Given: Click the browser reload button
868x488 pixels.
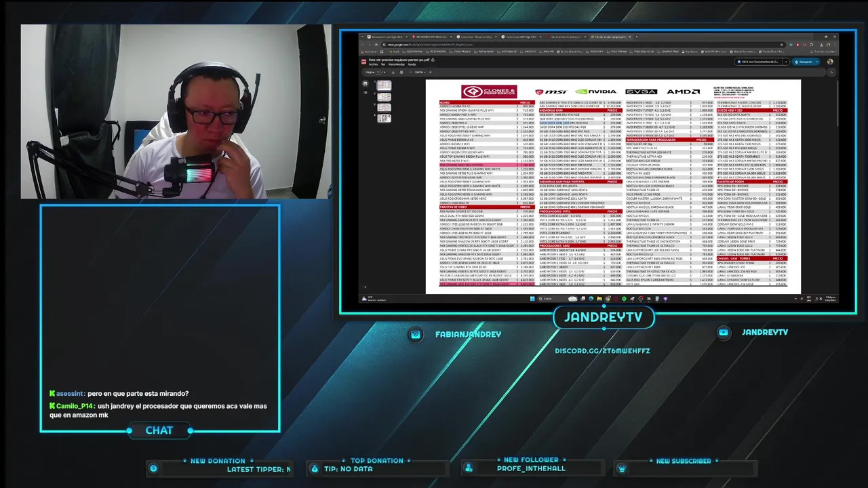Looking at the screenshot, I should tap(376, 45).
